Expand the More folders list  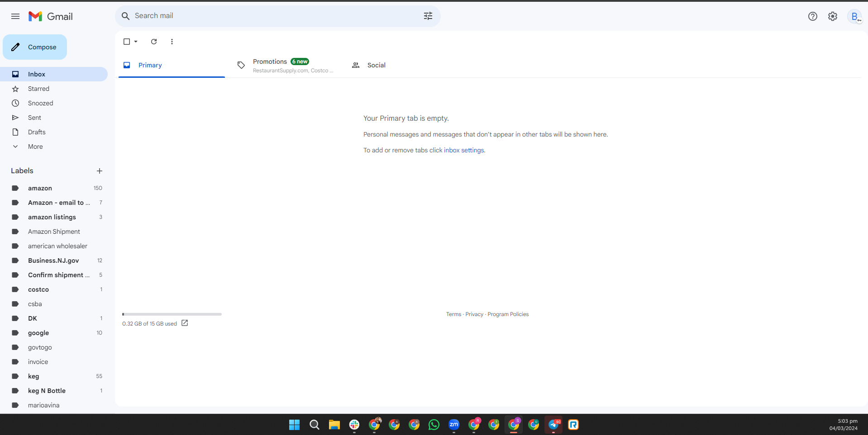point(54,147)
